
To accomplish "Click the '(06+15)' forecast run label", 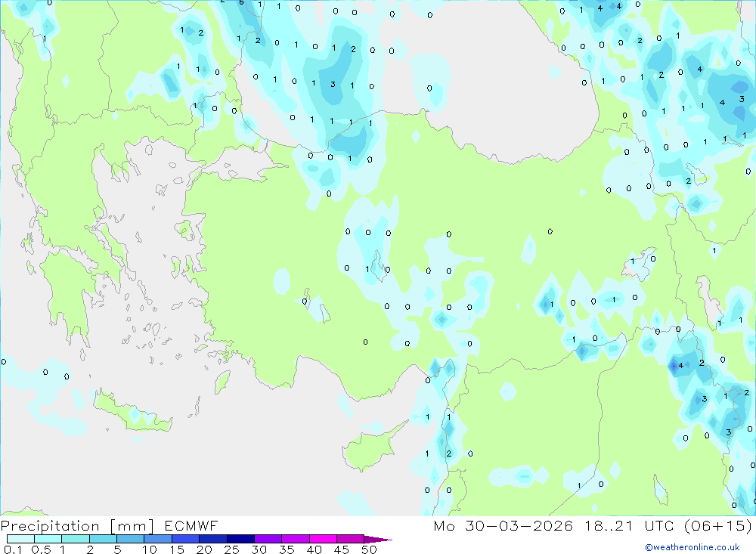I will (x=718, y=525).
